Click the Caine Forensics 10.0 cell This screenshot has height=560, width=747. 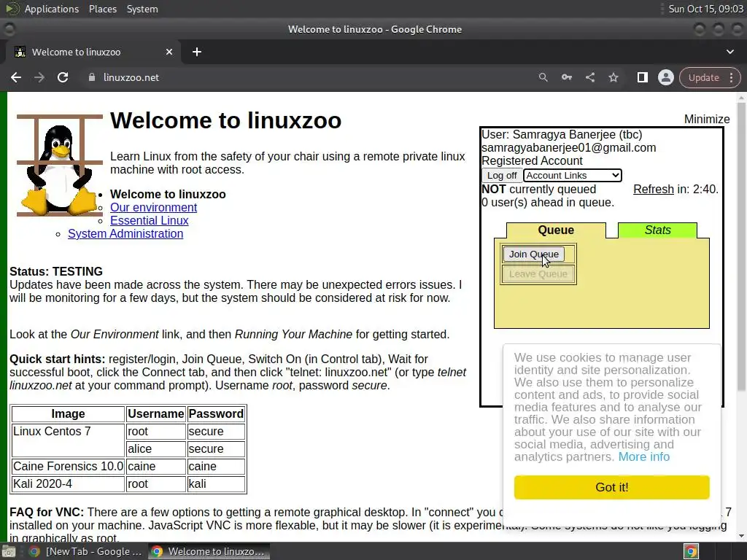click(x=68, y=466)
